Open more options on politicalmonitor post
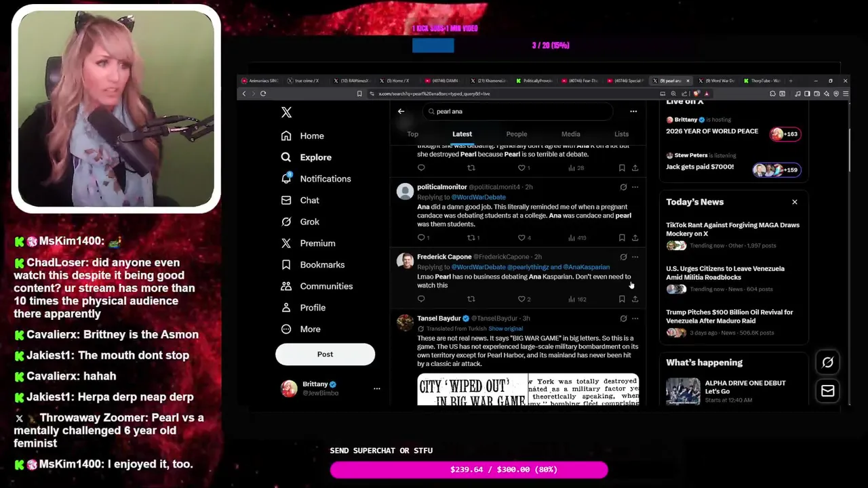 635,187
